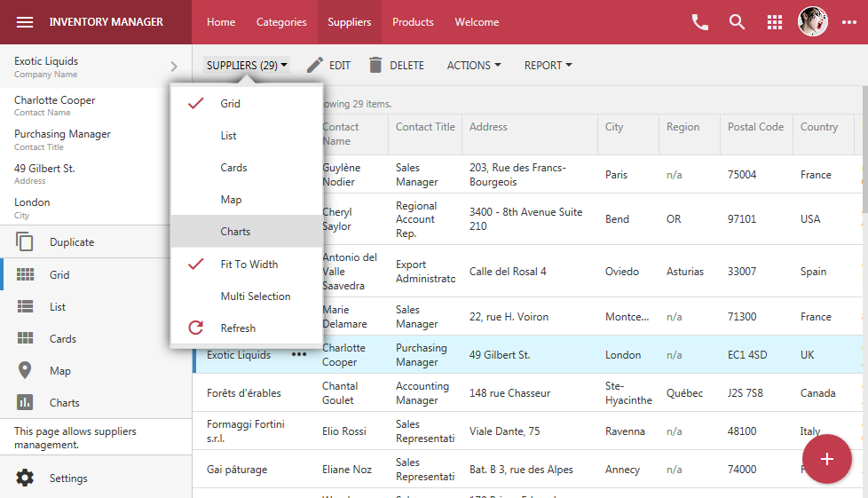Open the apps grid icon
868x498 pixels.
775,22
